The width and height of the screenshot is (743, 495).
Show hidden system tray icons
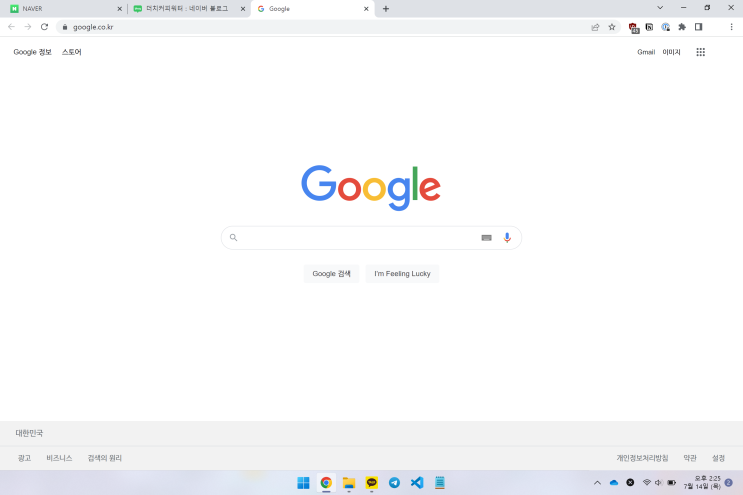597,483
